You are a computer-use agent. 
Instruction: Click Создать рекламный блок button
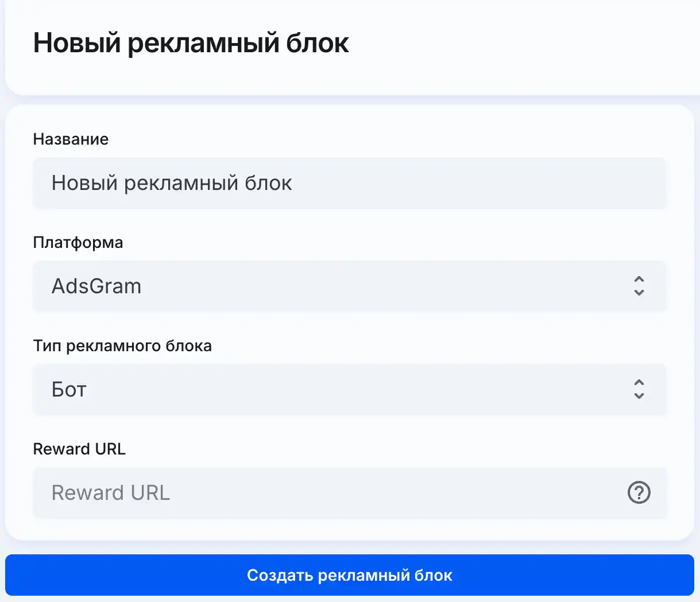(350, 575)
